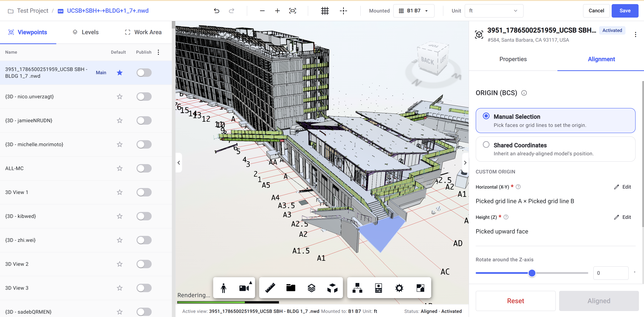Screen dimensions: 644x317
Task: Toggle publish for 3D View 2
Action: pyautogui.click(x=144, y=264)
